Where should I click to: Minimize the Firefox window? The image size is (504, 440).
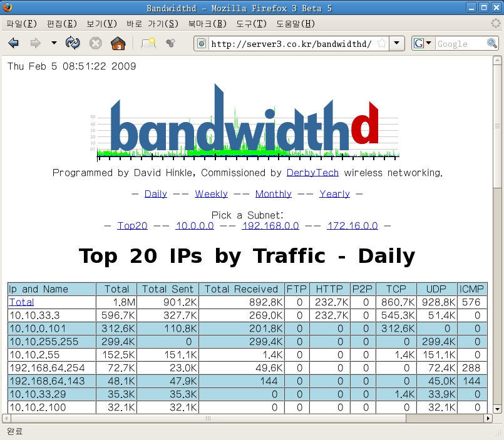tap(471, 8)
